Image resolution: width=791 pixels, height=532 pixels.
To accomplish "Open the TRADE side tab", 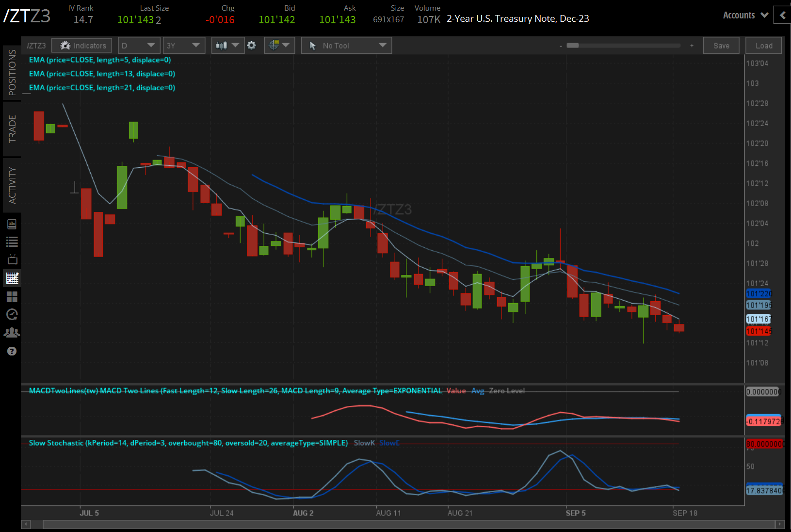I will (x=12, y=129).
